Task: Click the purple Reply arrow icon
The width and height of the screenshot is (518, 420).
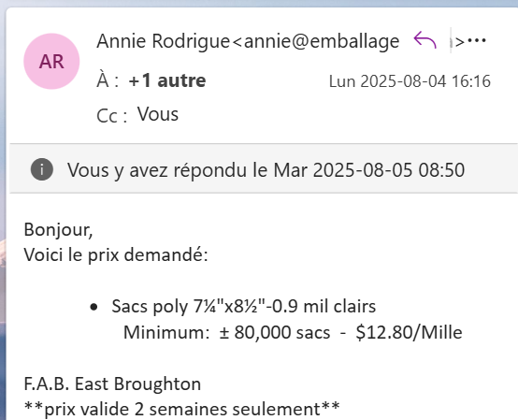Action: tap(424, 40)
